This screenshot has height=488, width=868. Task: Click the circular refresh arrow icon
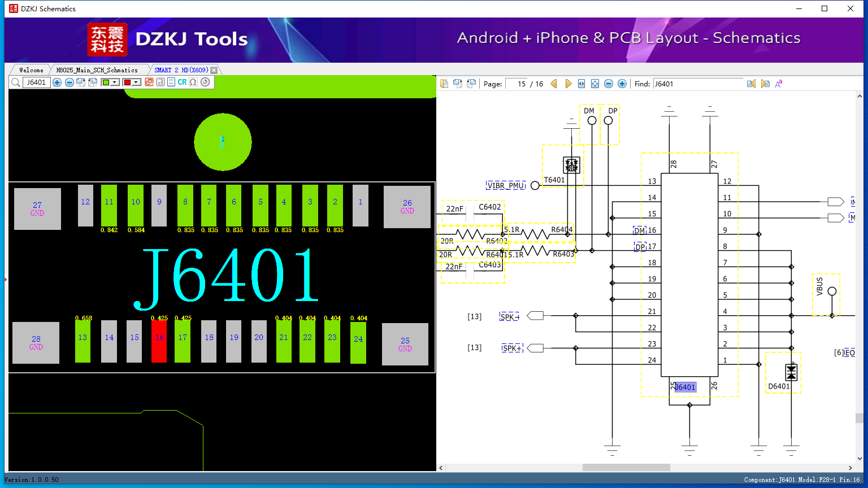205,82
